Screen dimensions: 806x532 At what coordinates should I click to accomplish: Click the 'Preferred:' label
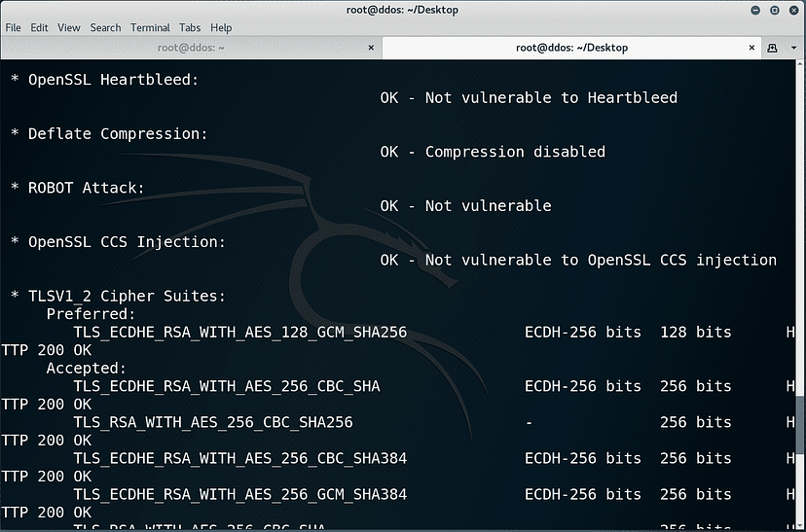click(91, 314)
